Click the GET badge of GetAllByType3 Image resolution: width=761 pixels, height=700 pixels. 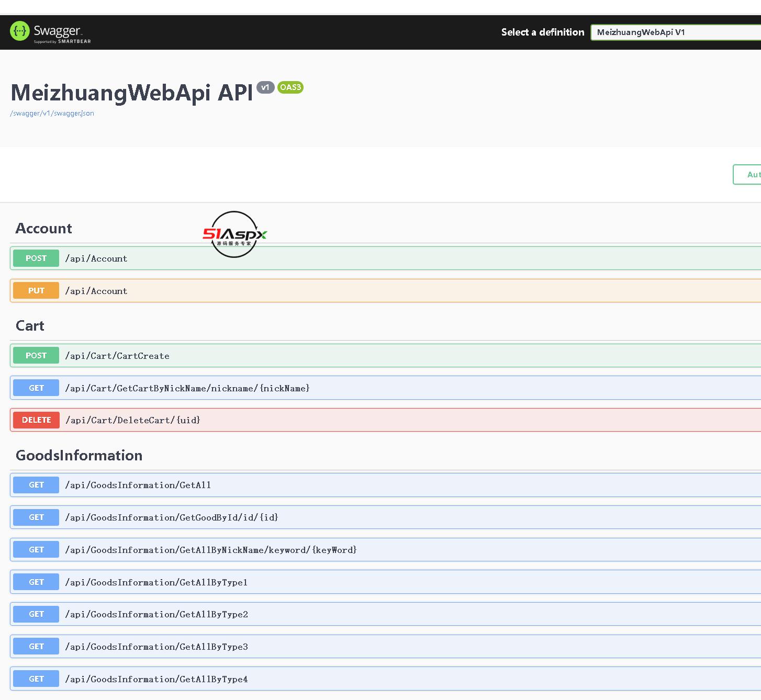[x=36, y=647]
